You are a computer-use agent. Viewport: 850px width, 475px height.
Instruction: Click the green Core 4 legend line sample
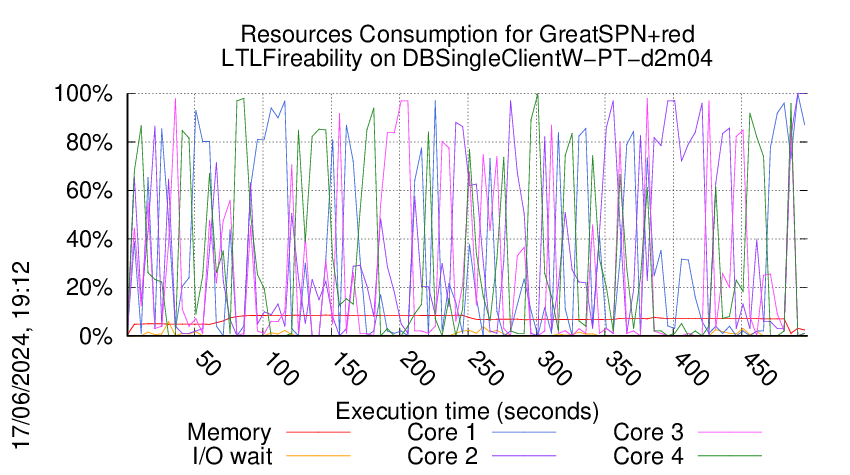pos(730,456)
